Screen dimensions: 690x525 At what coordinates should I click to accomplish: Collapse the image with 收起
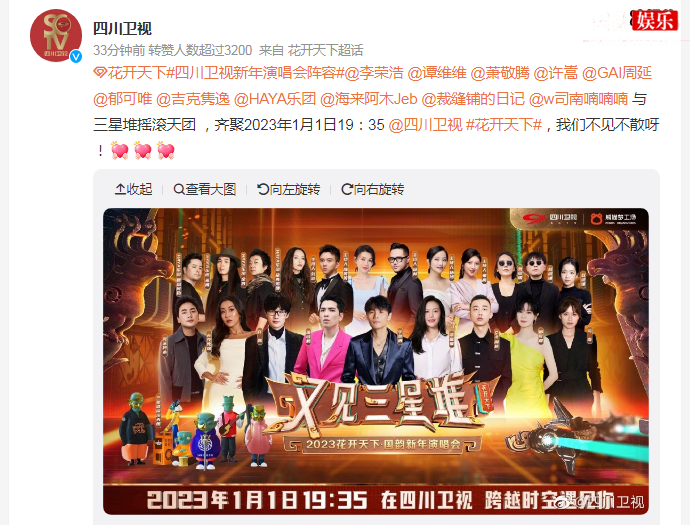click(x=133, y=189)
